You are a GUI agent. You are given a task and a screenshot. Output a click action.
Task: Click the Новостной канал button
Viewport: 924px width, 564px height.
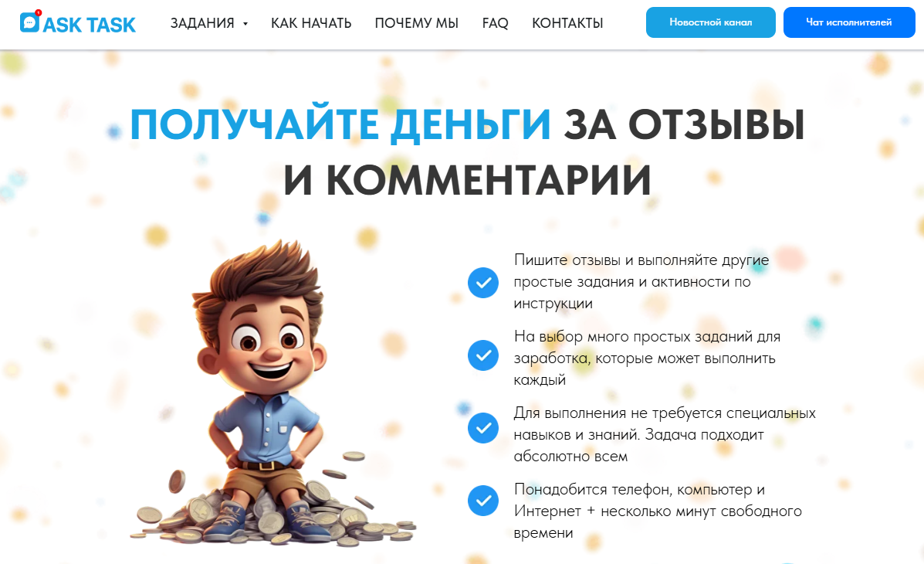pyautogui.click(x=711, y=22)
